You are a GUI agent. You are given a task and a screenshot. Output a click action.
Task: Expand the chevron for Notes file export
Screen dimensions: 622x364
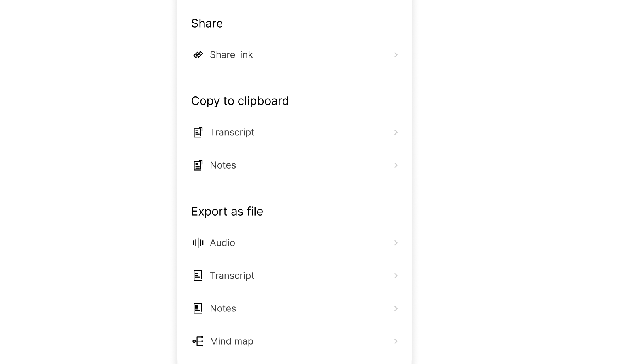tap(396, 308)
